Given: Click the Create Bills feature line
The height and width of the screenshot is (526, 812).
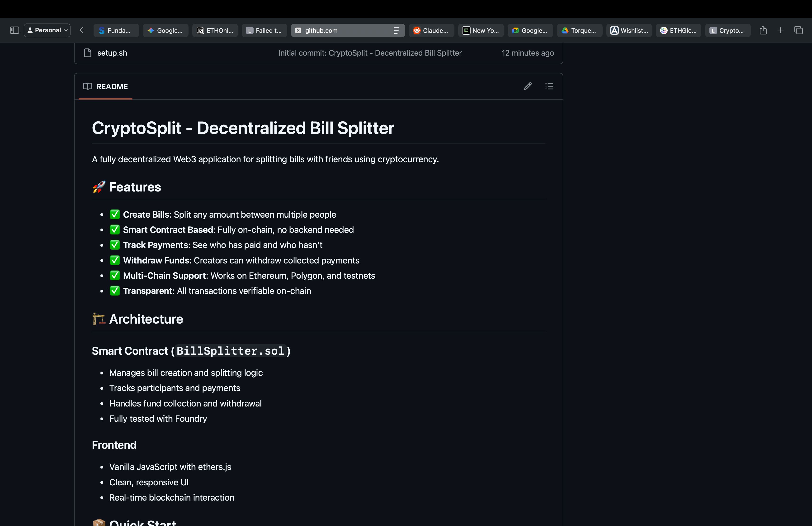Looking at the screenshot, I should 223,215.
